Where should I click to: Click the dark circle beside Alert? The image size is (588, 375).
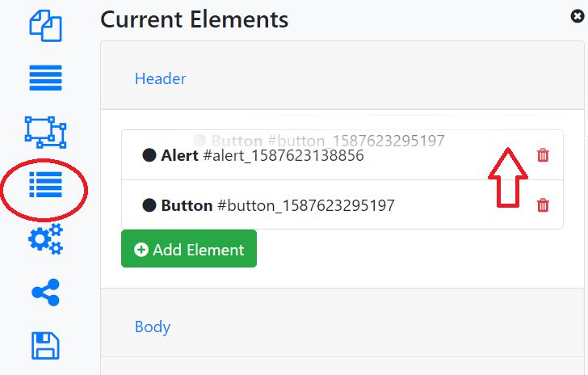[149, 155]
